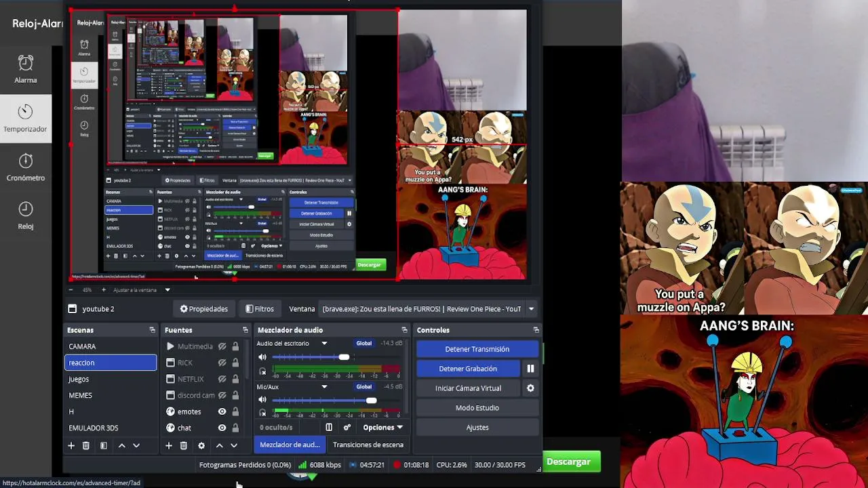Show the NETFLIX source

(x=222, y=379)
